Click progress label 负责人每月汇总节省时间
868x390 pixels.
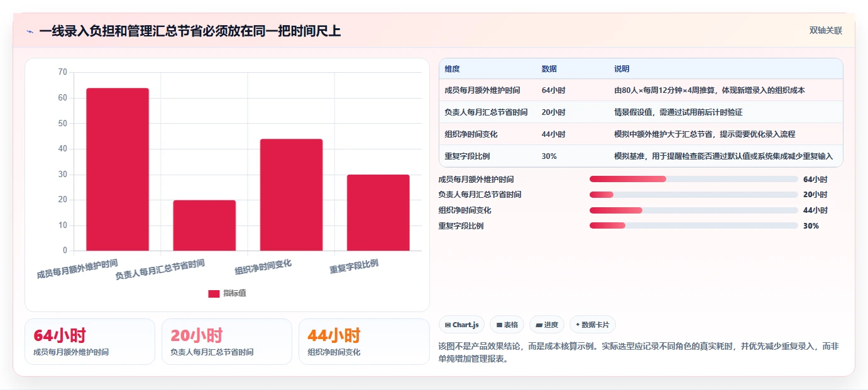[x=480, y=195]
